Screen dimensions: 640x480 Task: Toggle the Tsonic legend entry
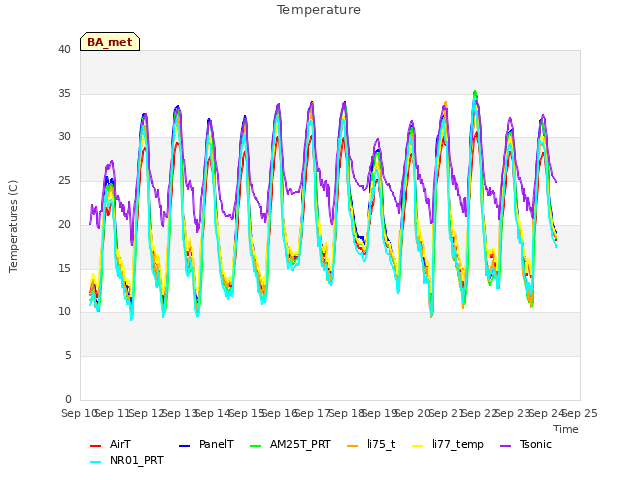[526, 444]
